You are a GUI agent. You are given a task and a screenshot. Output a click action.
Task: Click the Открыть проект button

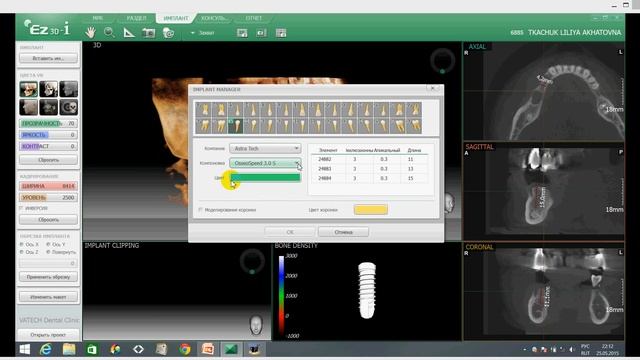pyautogui.click(x=48, y=335)
